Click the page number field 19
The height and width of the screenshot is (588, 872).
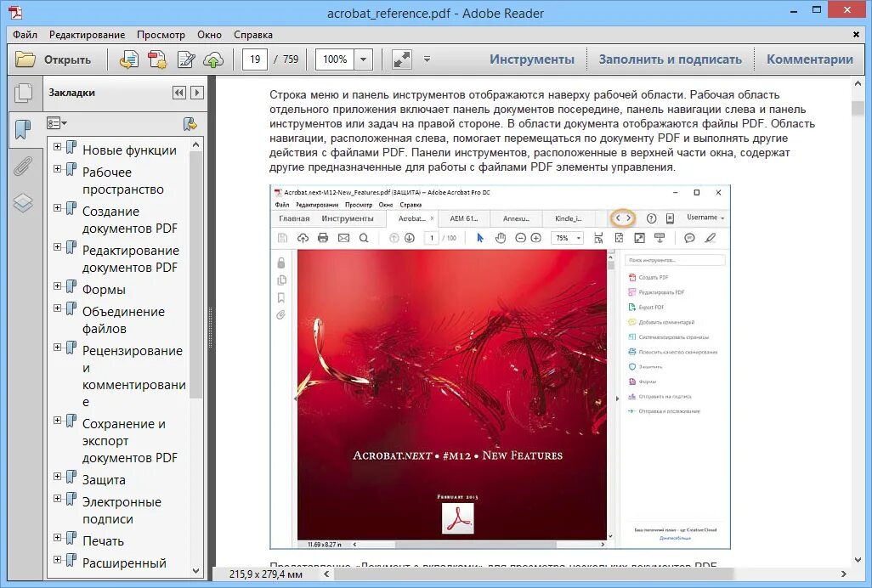pos(255,59)
